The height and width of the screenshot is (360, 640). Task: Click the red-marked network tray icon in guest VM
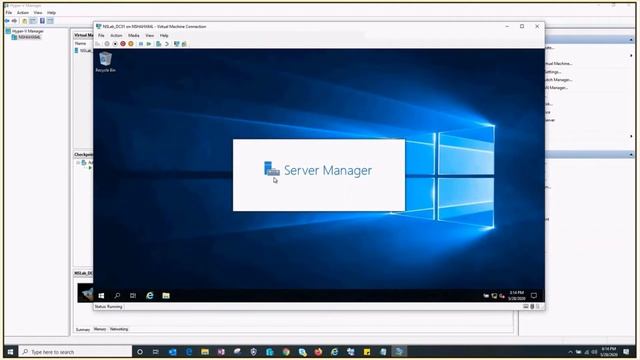tap(502, 296)
